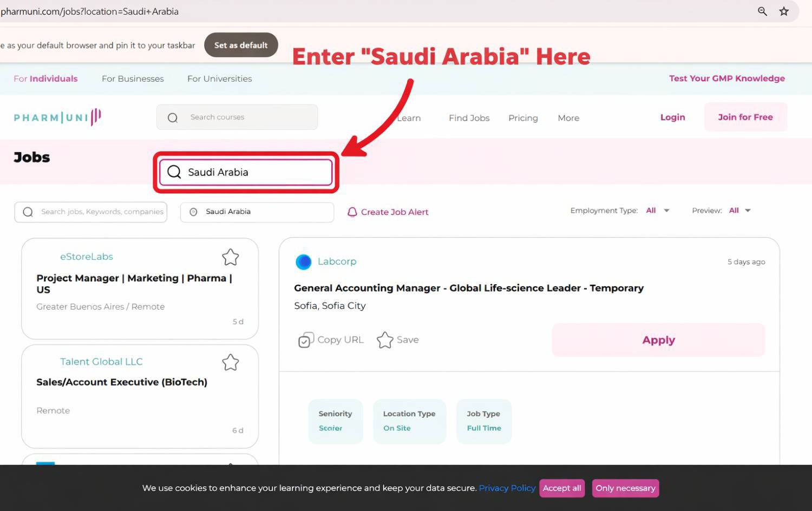Expand the More navigation menu
Image resolution: width=812 pixels, height=511 pixels.
568,117
